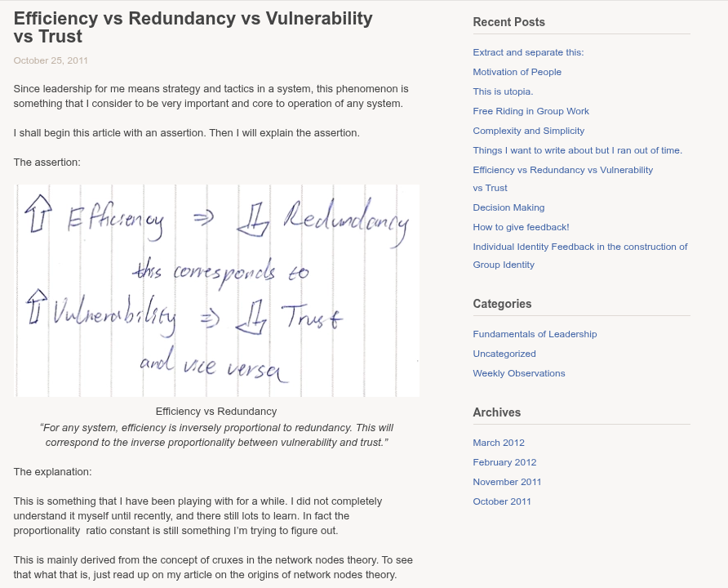
Task: Open the 'This is utopia.' recent post
Action: 503,91
